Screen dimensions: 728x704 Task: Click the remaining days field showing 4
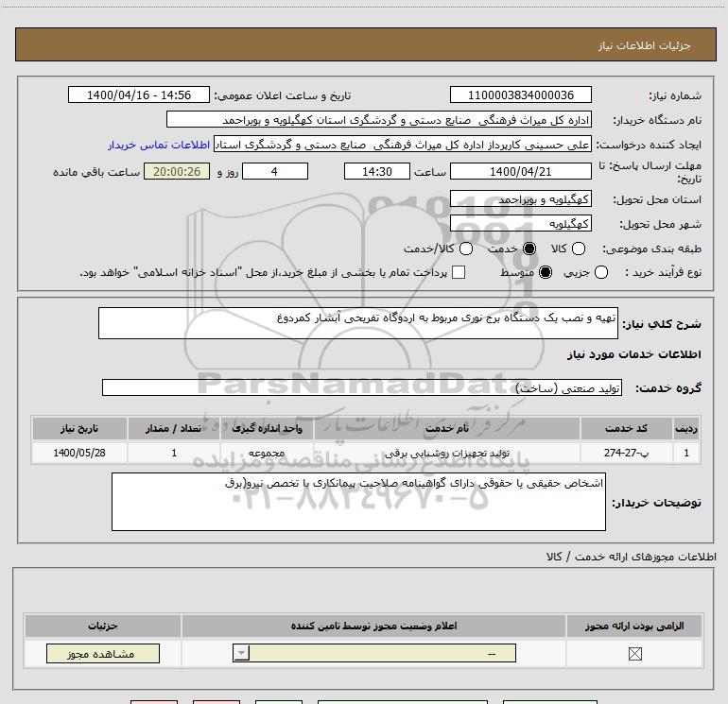[275, 171]
